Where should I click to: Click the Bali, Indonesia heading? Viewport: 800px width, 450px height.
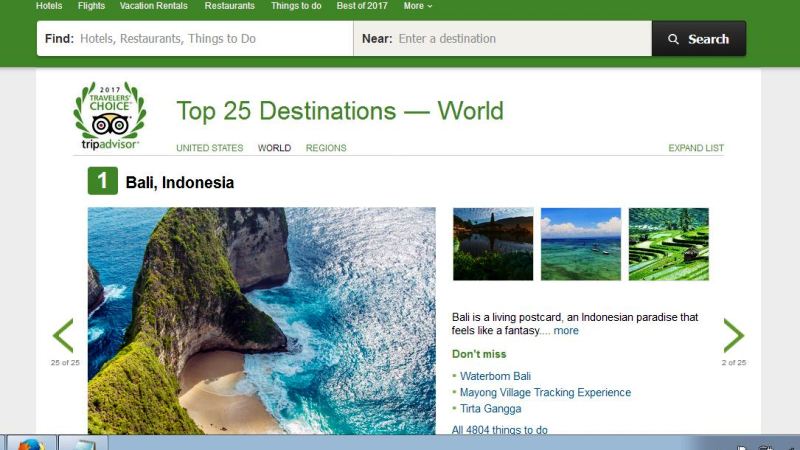point(180,182)
